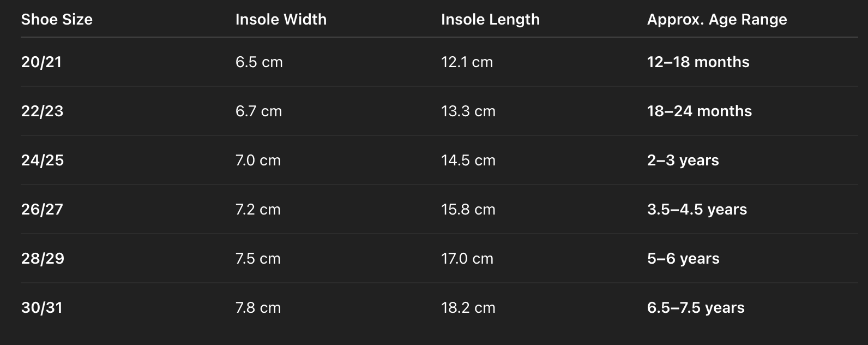The width and height of the screenshot is (868, 345).
Task: Select the 28/29 shoe size cell
Action: click(x=43, y=259)
